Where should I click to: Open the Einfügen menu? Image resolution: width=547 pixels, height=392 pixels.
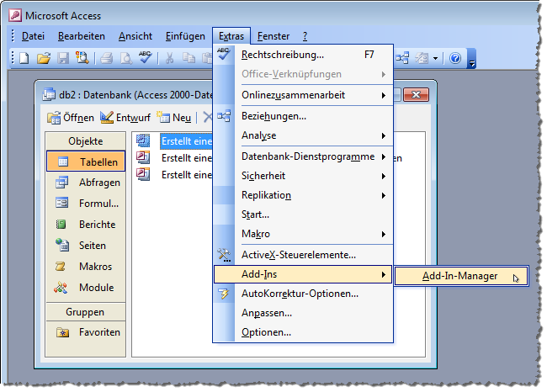pos(185,36)
